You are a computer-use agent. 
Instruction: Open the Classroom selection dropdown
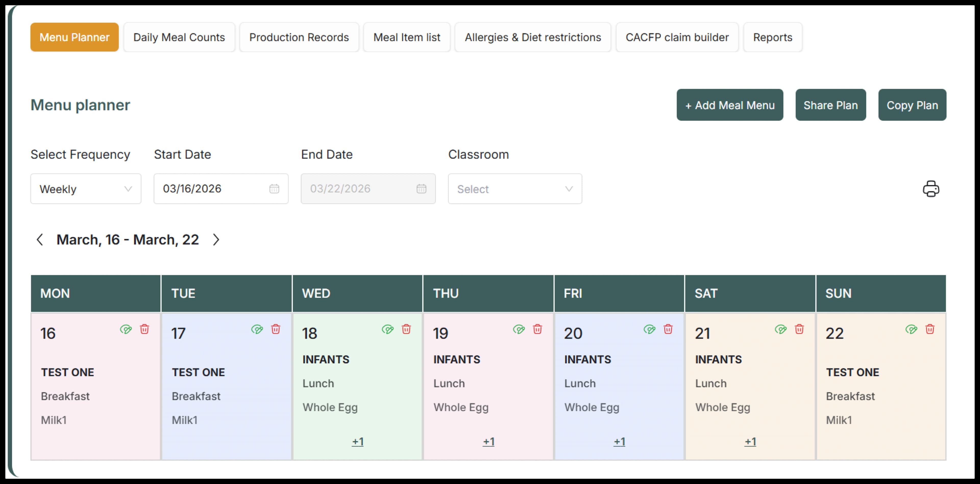pyautogui.click(x=515, y=189)
